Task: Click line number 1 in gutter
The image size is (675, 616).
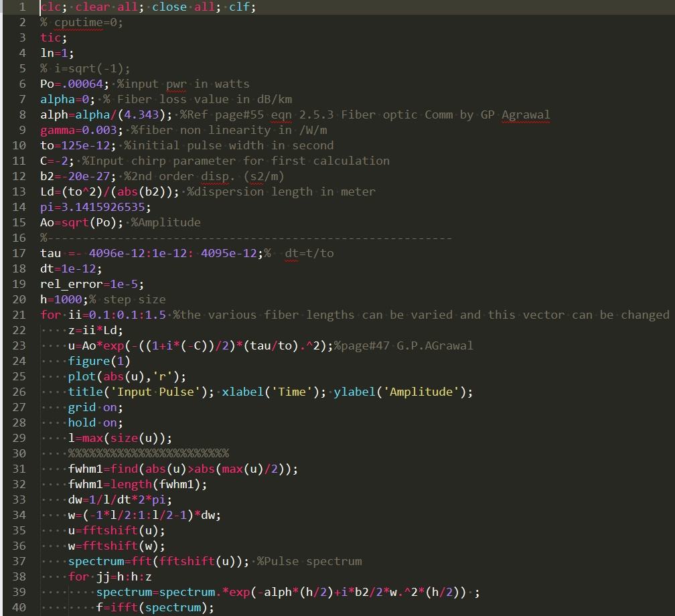Action: click(22, 7)
